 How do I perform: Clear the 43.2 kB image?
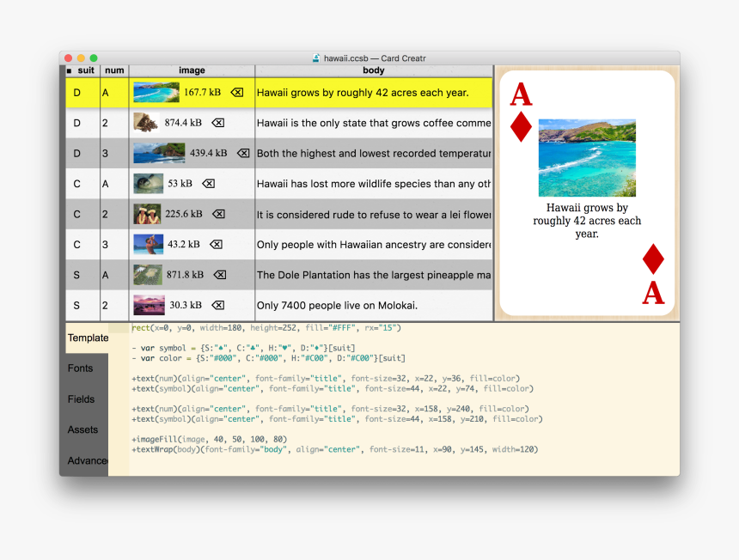tap(216, 244)
